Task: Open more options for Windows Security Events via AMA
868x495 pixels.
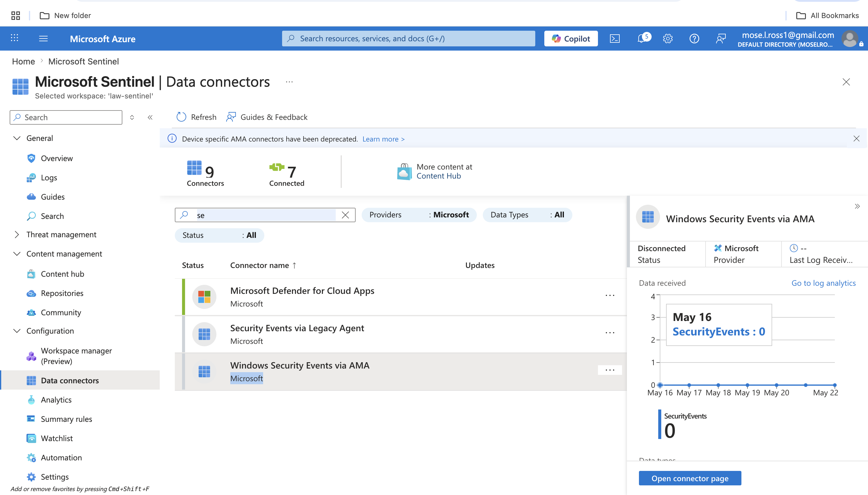Action: 610,370
